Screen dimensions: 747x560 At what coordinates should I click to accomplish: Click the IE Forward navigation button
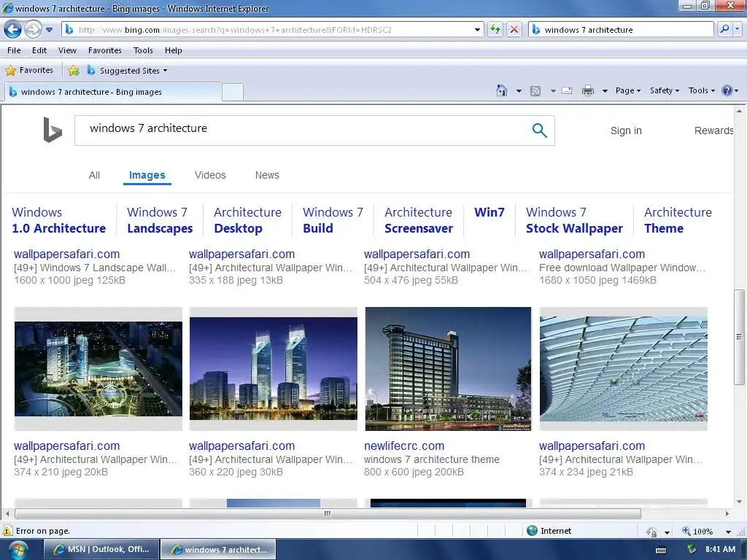tap(33, 29)
